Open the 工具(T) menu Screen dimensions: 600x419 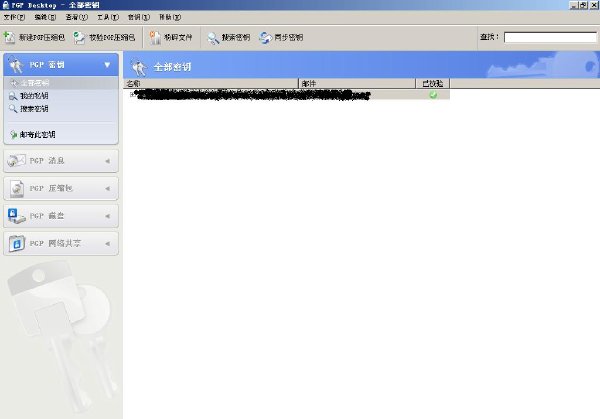(108, 17)
